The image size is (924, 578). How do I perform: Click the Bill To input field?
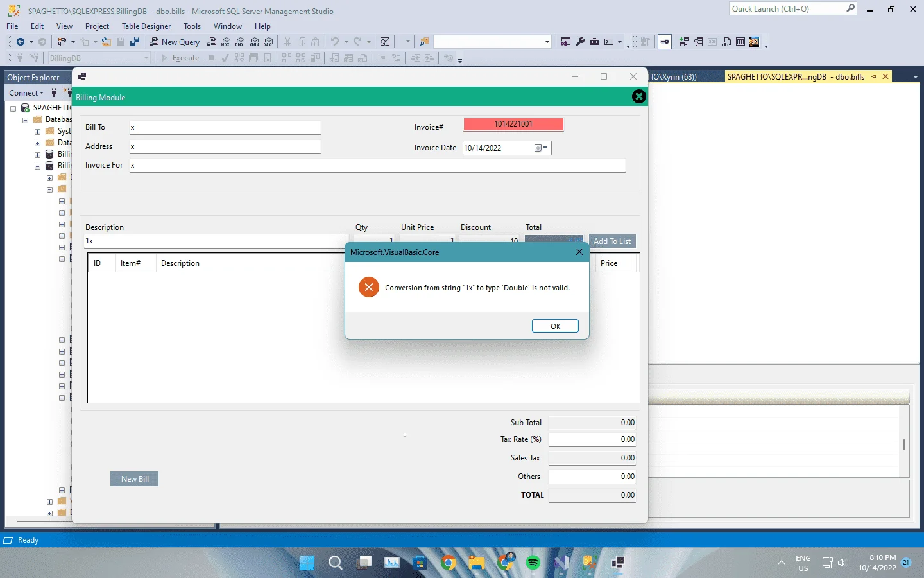(x=225, y=127)
